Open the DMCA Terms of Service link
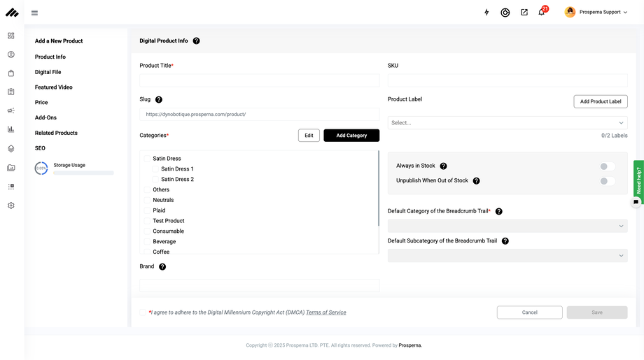Screen dimensions: 644x360 click(x=325, y=312)
